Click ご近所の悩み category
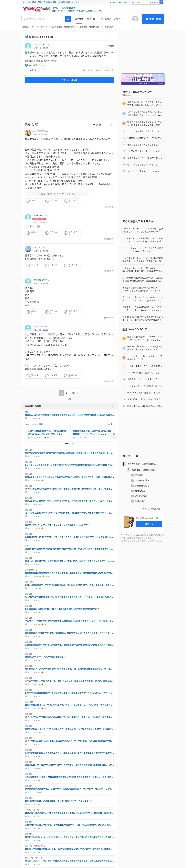The height and width of the screenshot is (868, 186). click(141, 496)
